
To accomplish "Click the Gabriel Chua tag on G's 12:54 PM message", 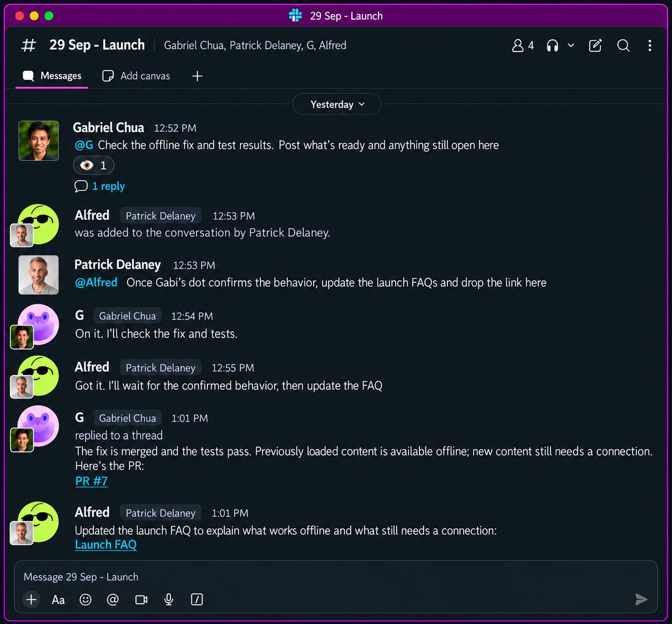I will [127, 316].
